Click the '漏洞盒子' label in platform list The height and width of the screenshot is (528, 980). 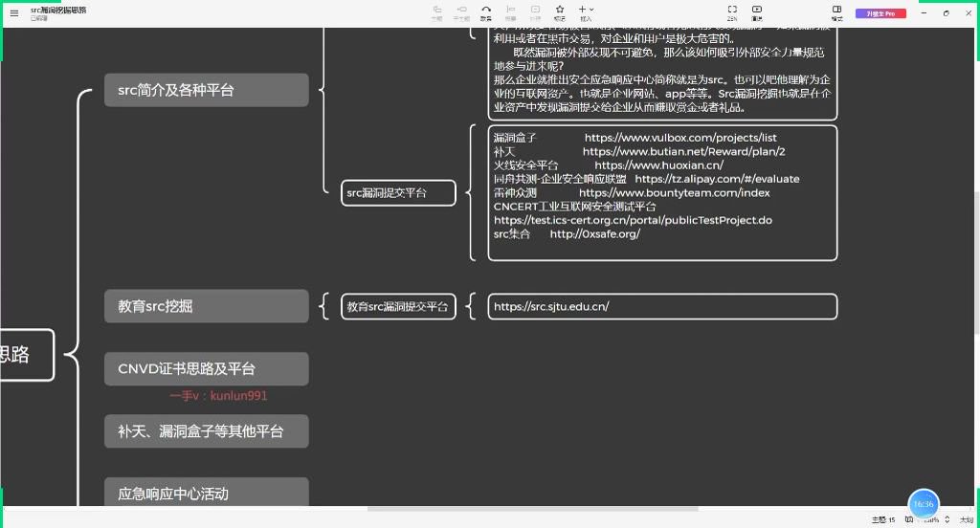point(514,138)
